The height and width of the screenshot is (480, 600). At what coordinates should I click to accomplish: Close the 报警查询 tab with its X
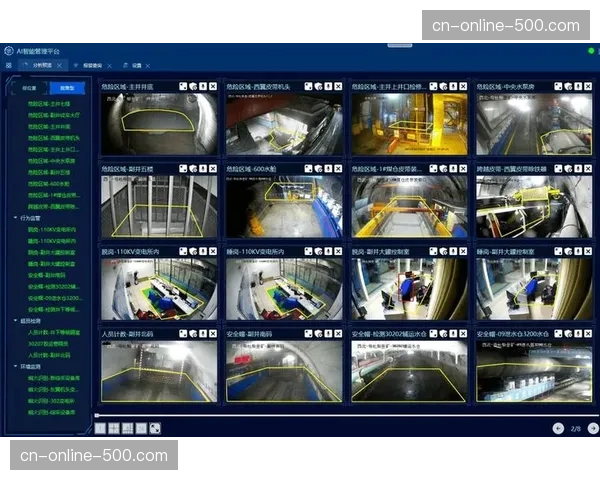tap(109, 66)
